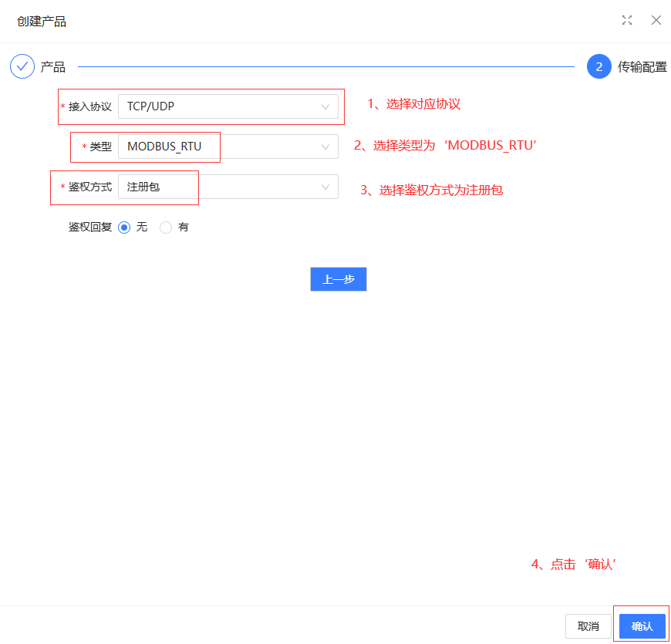Confirm with the 确认 button
Image resolution: width=671 pixels, height=644 pixels.
642,626
